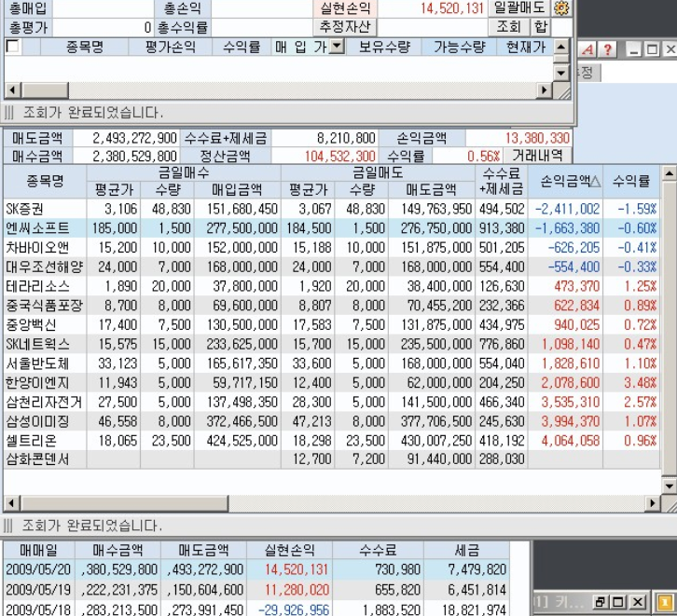Click right arrow of holdings horizontal scrollbar

544,90
